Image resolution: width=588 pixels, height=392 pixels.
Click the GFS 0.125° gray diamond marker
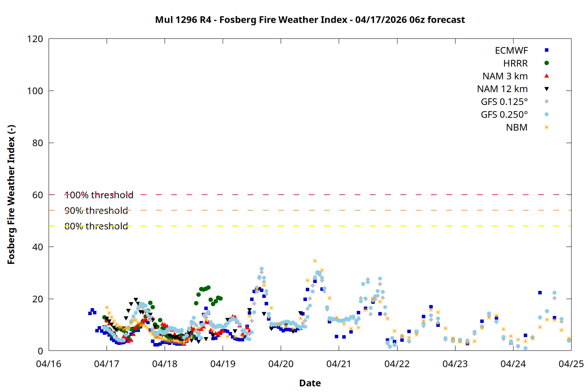tap(546, 102)
